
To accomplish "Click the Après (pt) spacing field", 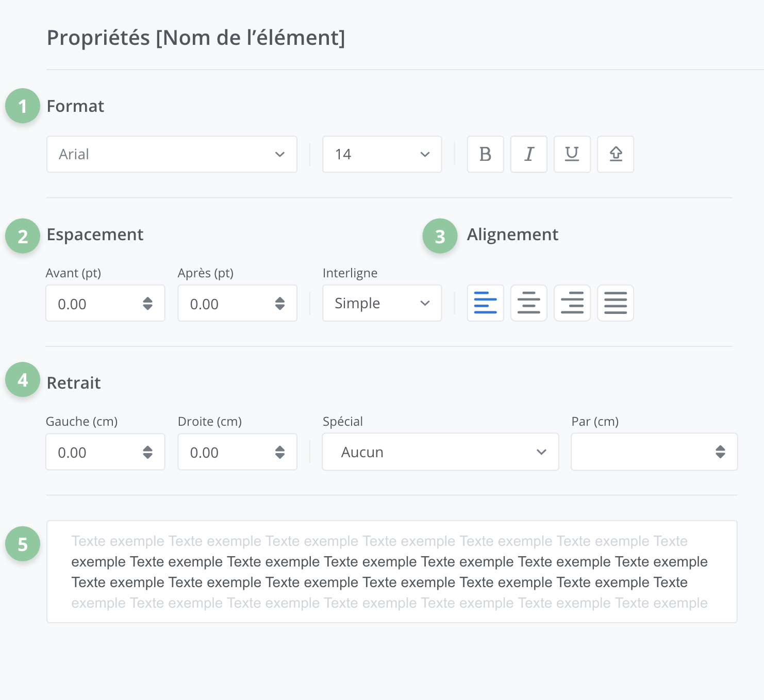I will click(x=225, y=304).
